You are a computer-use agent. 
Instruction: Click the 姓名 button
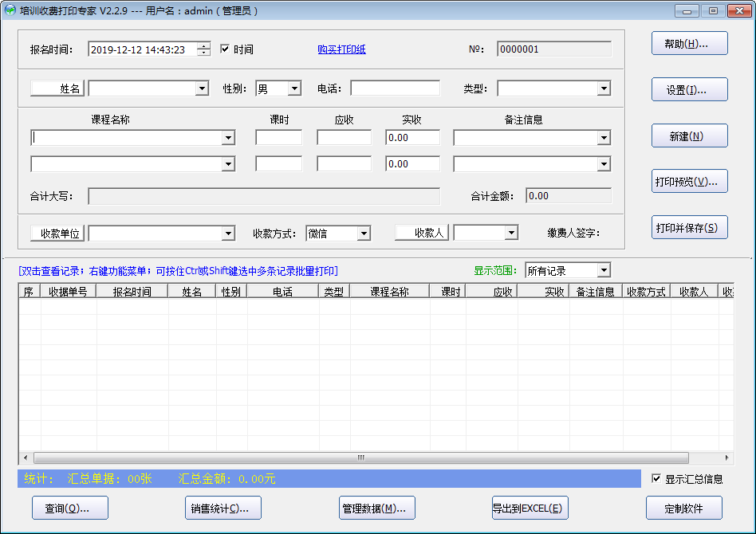57,88
